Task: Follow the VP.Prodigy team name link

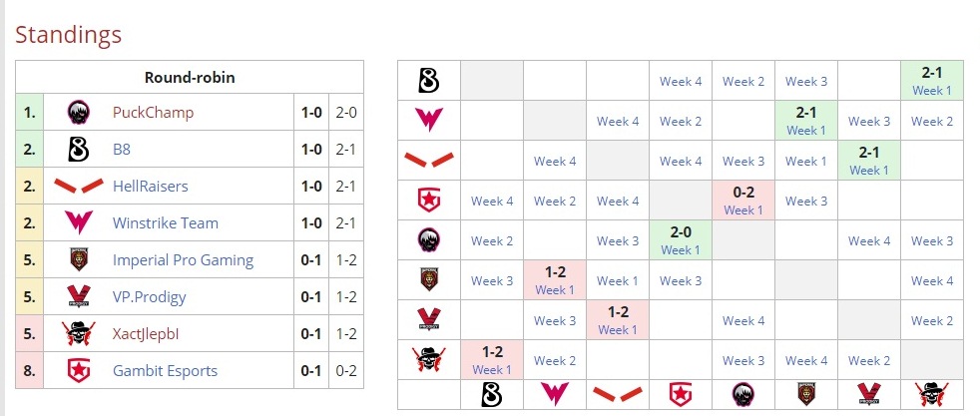Action: coord(150,297)
